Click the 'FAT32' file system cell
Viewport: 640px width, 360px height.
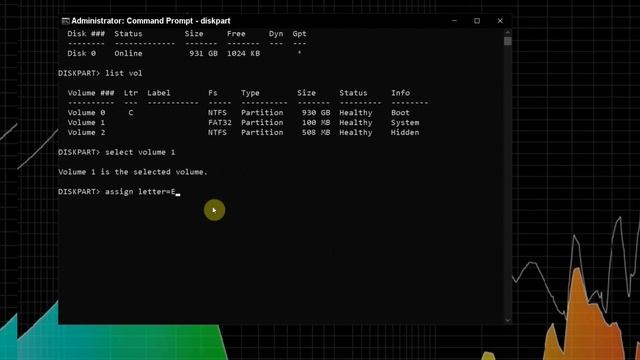click(x=220, y=122)
